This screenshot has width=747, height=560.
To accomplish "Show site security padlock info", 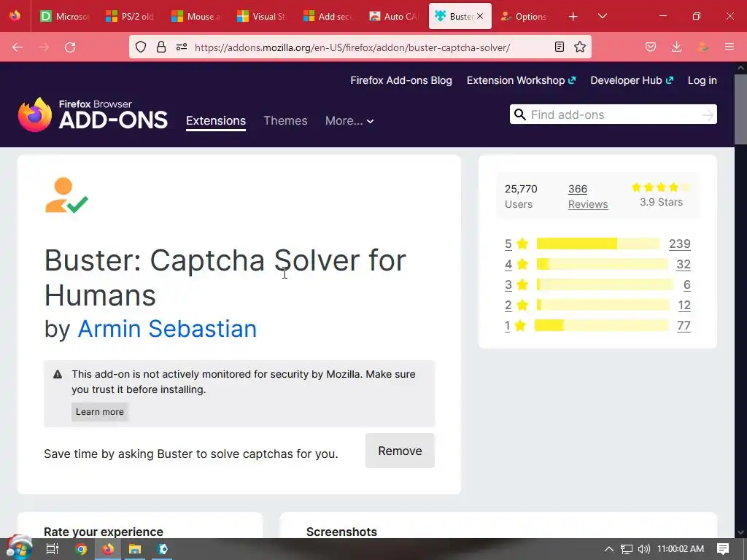I will point(161,47).
